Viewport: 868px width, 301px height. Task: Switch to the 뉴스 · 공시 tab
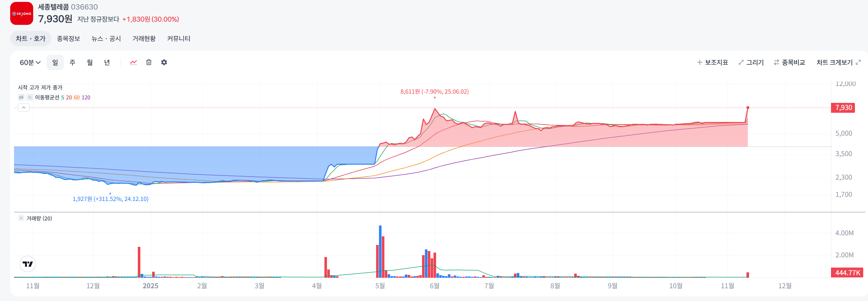106,39
